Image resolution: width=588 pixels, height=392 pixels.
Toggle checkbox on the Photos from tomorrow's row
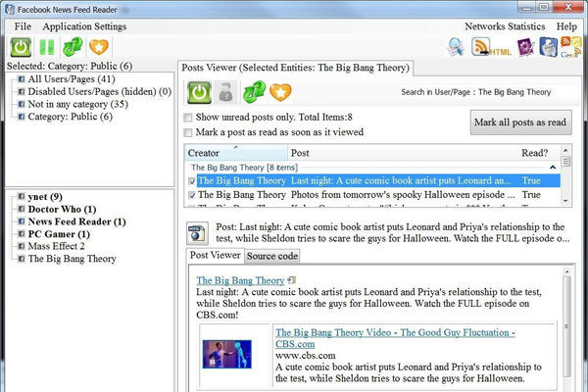tap(192, 195)
